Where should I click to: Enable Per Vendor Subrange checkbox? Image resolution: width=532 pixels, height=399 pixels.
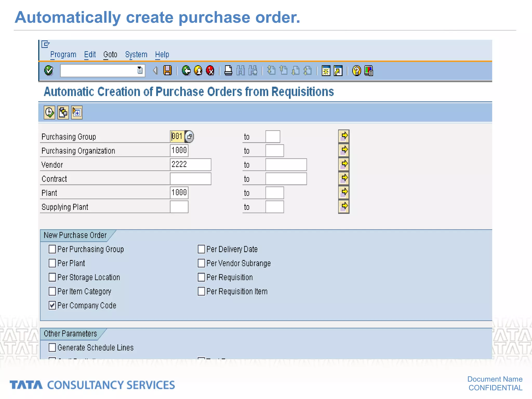201,263
